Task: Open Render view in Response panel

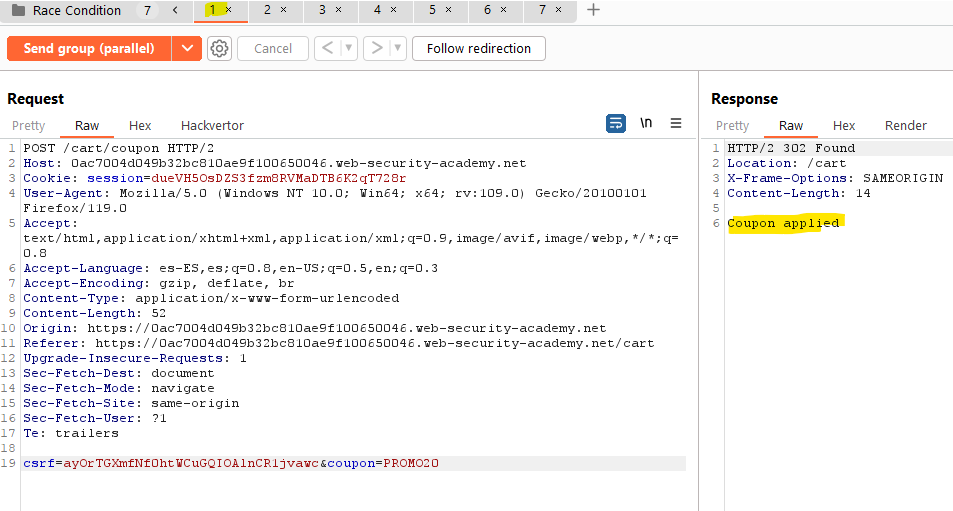Action: click(906, 125)
